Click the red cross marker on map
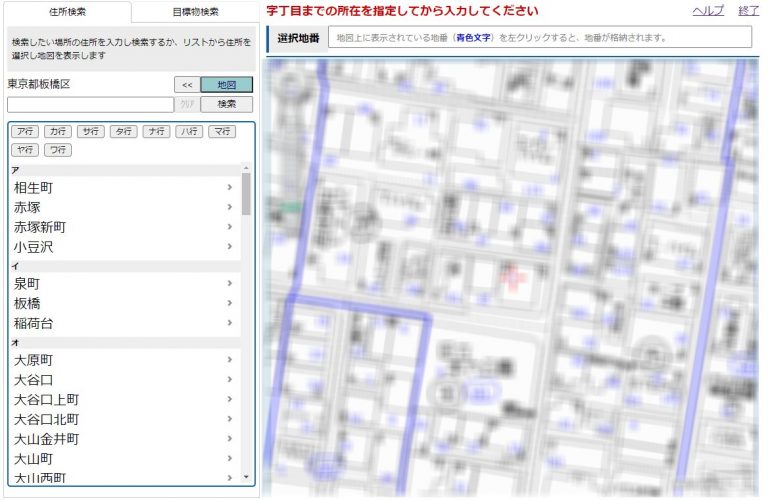 click(x=512, y=278)
